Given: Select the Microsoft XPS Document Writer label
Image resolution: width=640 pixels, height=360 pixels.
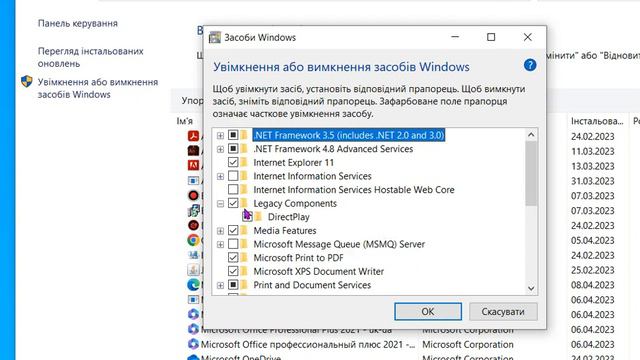Looking at the screenshot, I should (x=319, y=271).
